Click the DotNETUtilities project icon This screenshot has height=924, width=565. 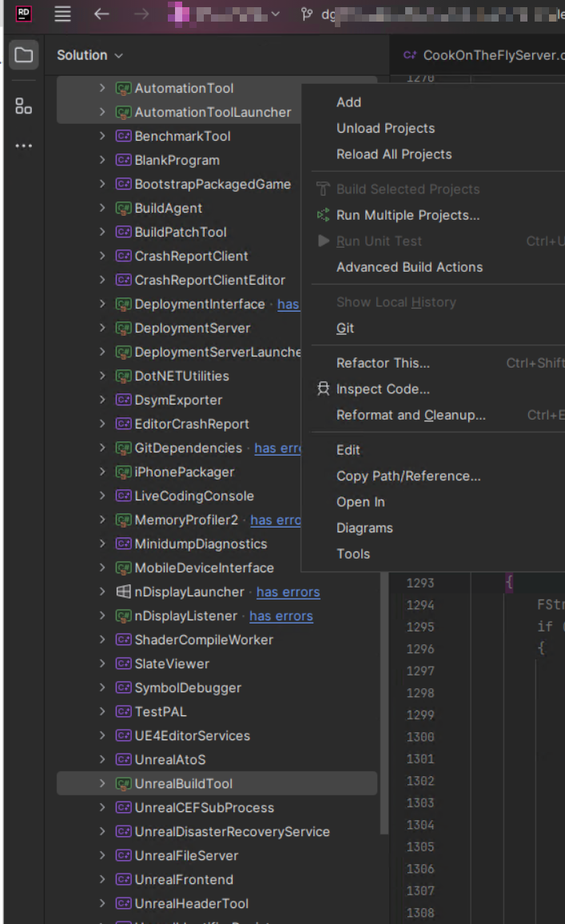(123, 376)
